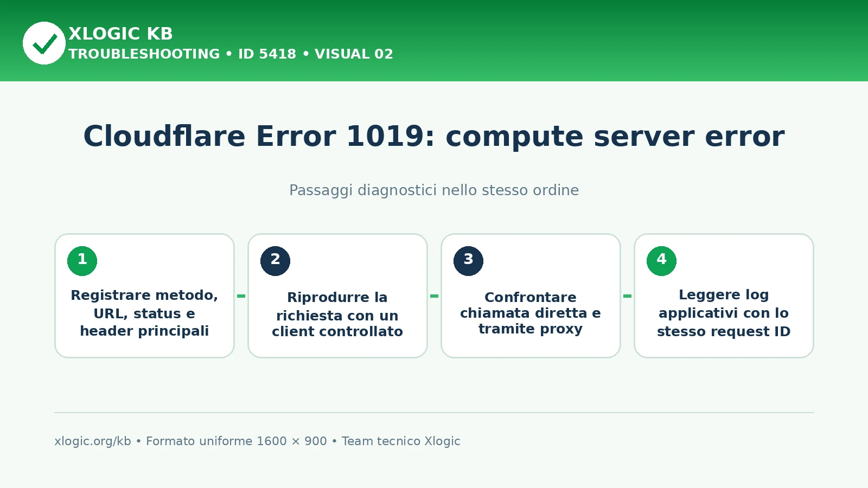Click the XLOGIC KB checkmark logo
Viewport: 868px width, 488px height.
pos(44,43)
